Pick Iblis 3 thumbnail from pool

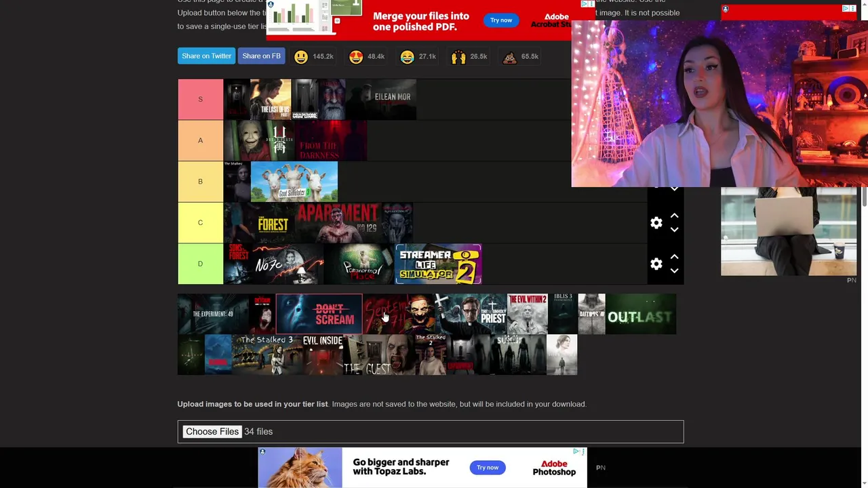pyautogui.click(x=563, y=314)
